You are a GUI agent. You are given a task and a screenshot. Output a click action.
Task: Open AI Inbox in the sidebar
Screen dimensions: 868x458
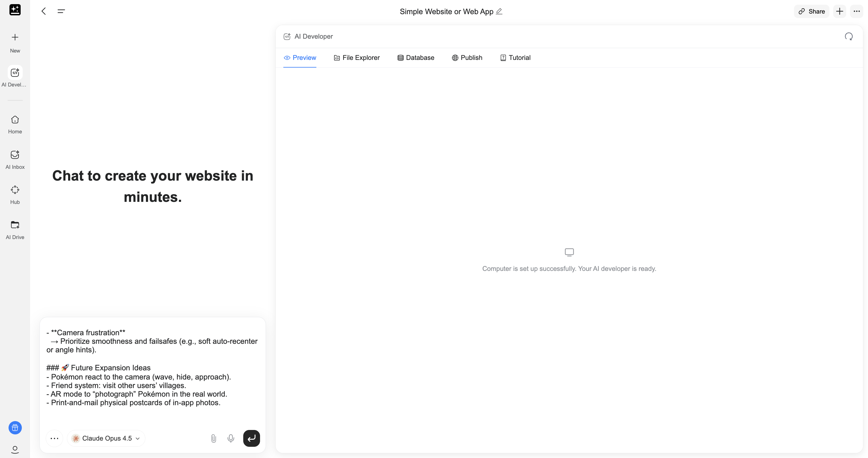click(x=15, y=160)
